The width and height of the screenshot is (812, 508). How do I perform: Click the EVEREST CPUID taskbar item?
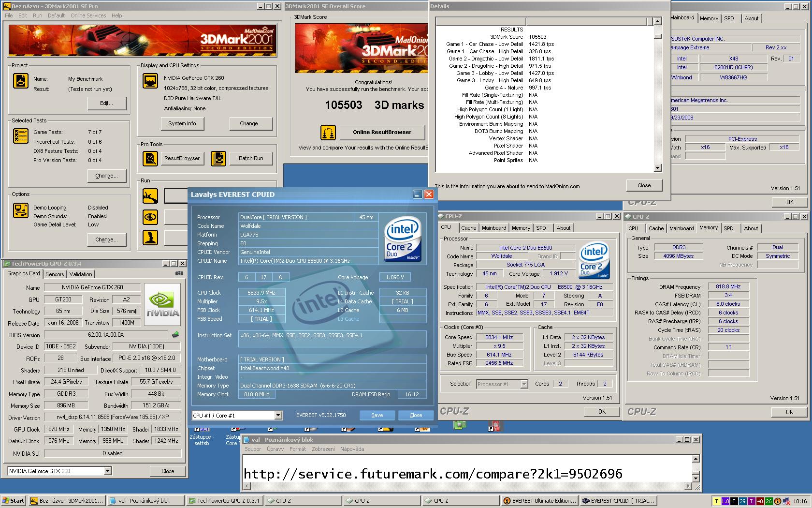618,501
